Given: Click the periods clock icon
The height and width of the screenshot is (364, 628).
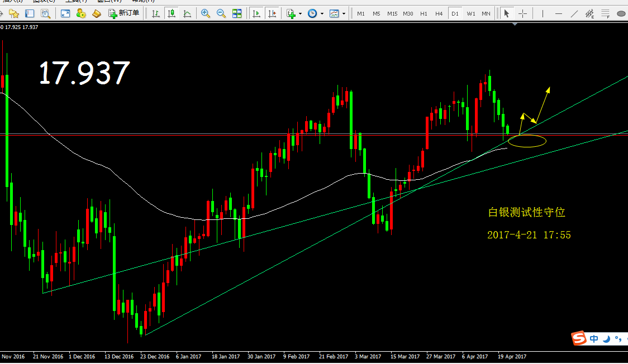Looking at the screenshot, I should (x=312, y=13).
